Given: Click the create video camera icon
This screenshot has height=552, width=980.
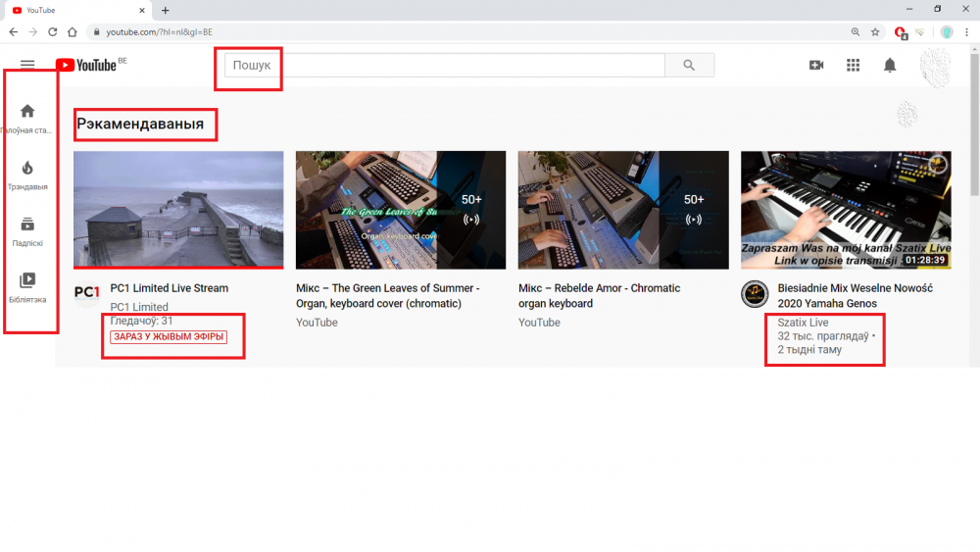Looking at the screenshot, I should [x=816, y=65].
